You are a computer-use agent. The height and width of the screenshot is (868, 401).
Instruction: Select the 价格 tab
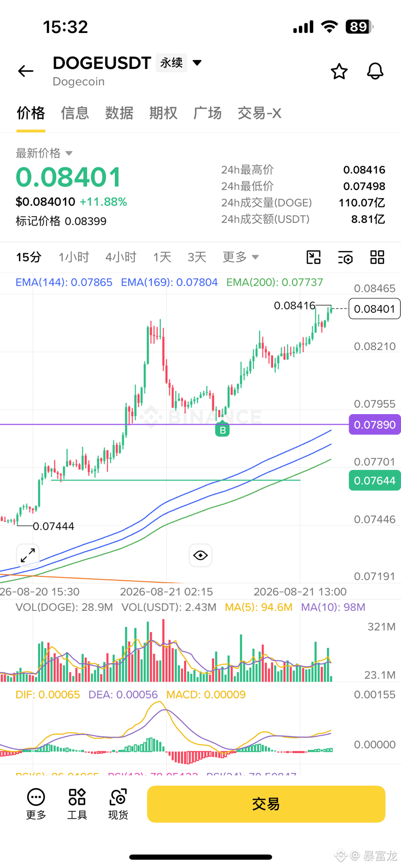click(x=31, y=113)
